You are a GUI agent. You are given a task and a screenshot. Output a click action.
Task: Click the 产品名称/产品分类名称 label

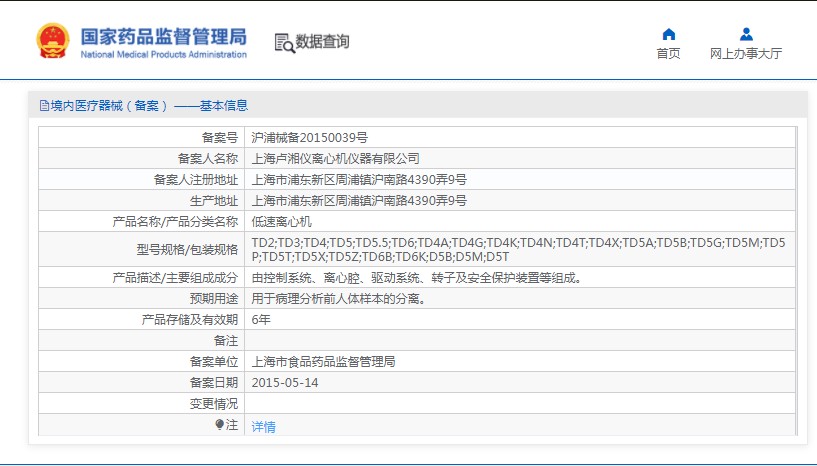175,222
